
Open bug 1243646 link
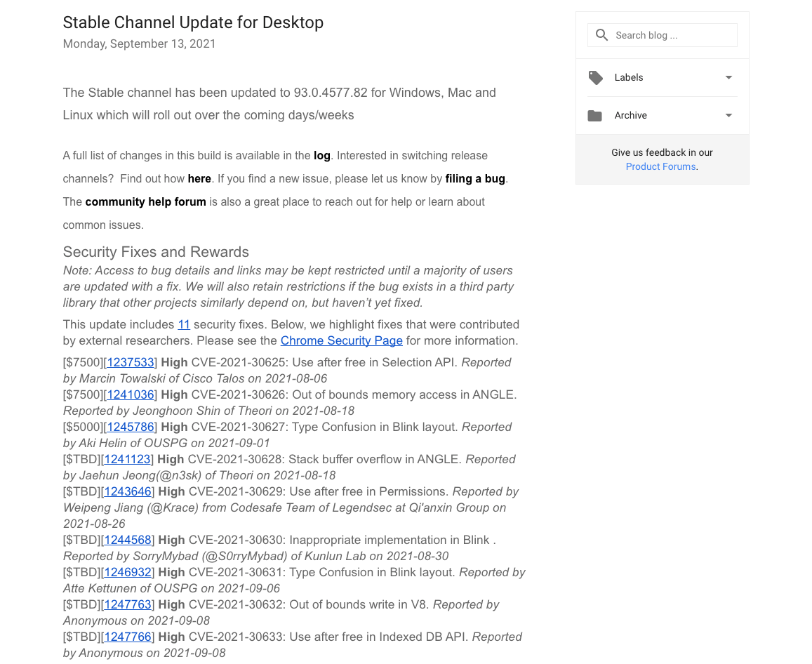click(128, 491)
